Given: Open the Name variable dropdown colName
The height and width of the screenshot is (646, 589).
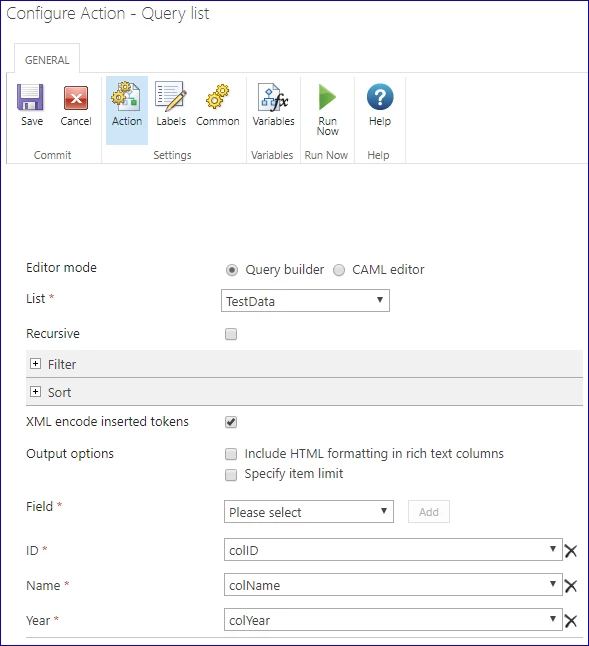Looking at the screenshot, I should pos(393,585).
